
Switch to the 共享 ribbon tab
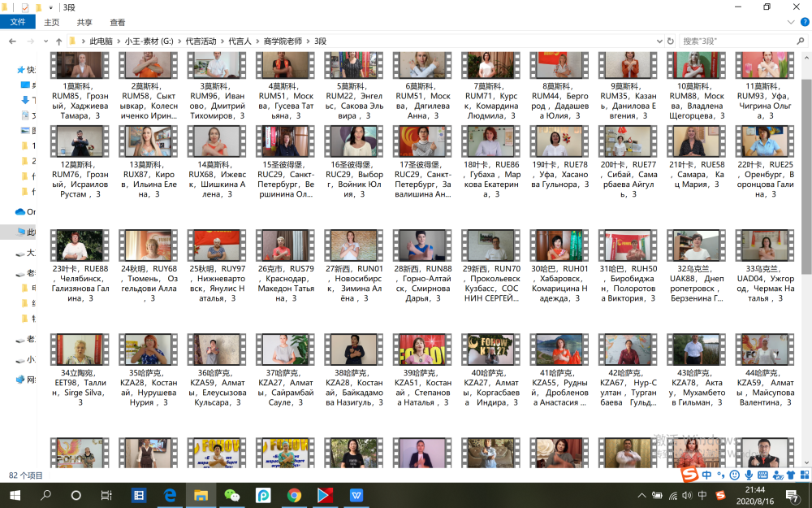click(x=84, y=22)
